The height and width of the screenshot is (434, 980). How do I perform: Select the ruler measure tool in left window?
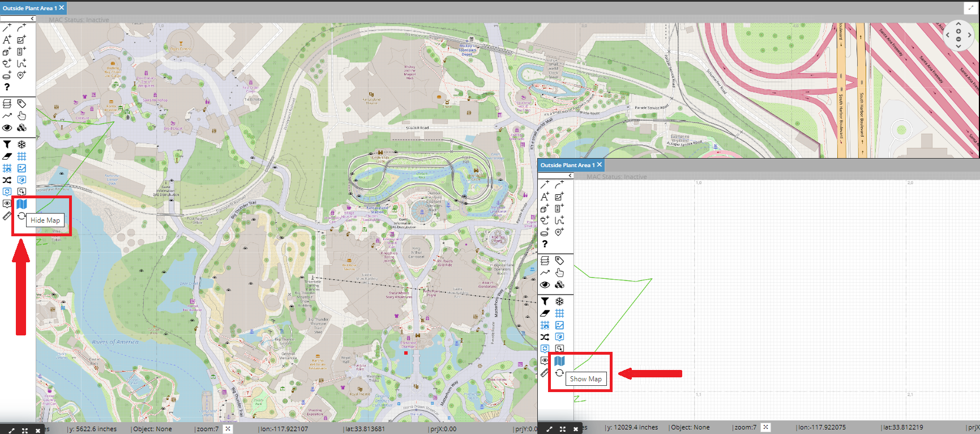click(7, 216)
